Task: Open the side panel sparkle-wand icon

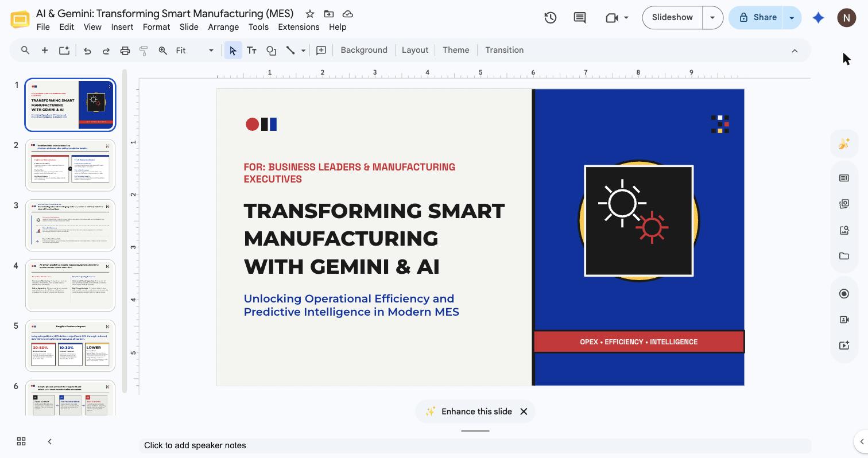Action: point(844,143)
